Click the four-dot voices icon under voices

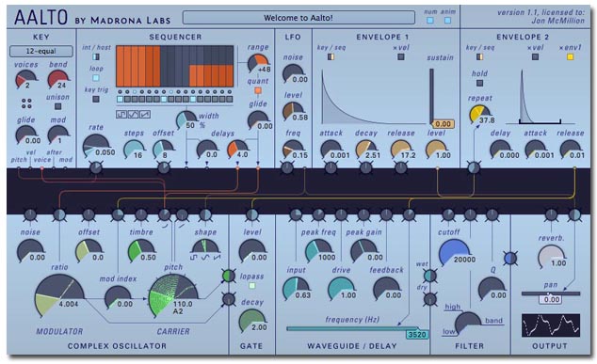coord(26,103)
